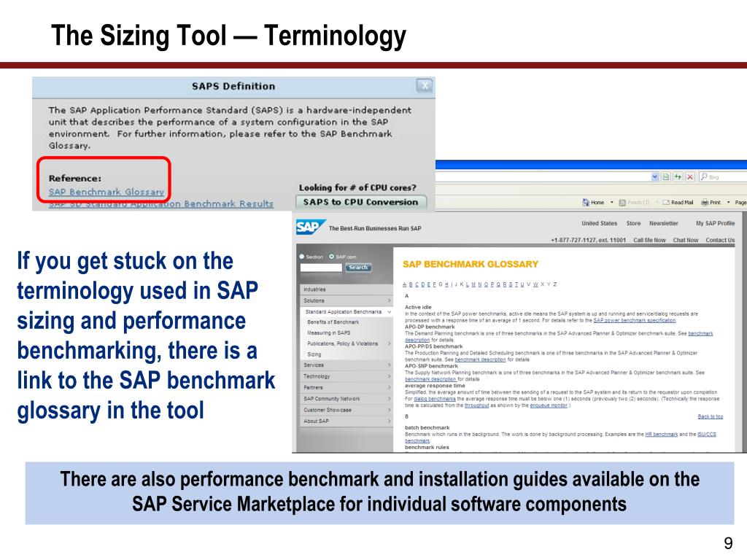Viewport: 747px width, 560px height.
Task: Open the dialog benchmarks link
Action: (435, 399)
